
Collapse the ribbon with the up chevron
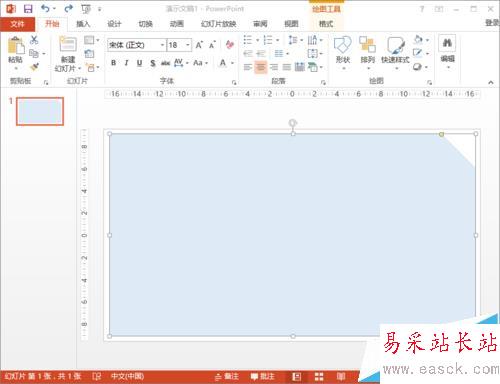pos(491,82)
